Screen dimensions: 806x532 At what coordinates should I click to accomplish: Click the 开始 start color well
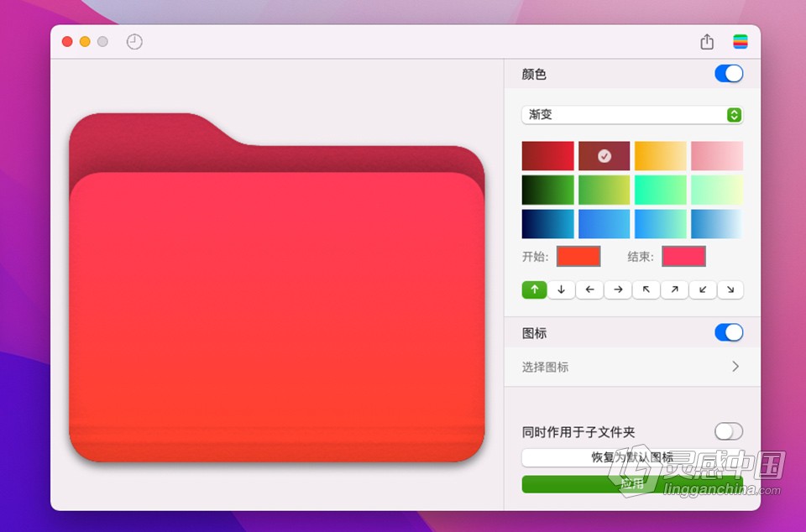578,256
